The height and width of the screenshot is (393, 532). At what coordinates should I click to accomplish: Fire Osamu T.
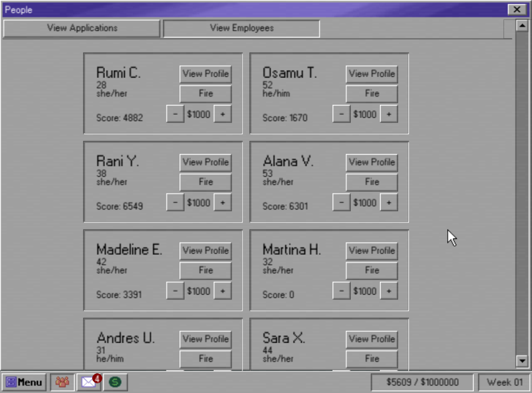tap(372, 94)
